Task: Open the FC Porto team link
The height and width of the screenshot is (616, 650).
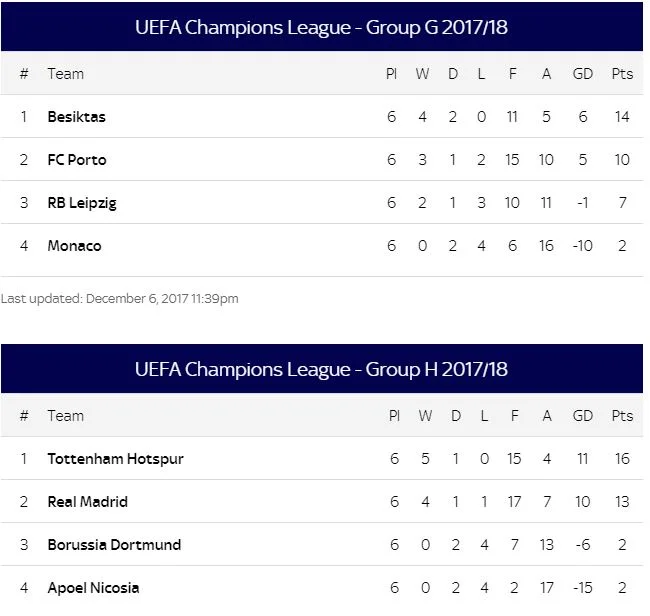Action: (76, 160)
